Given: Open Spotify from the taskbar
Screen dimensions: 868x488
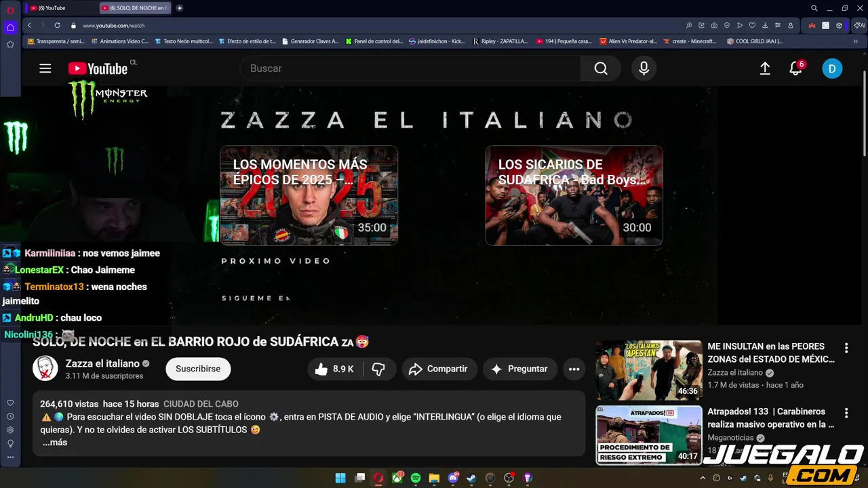Looking at the screenshot, I should tap(416, 478).
